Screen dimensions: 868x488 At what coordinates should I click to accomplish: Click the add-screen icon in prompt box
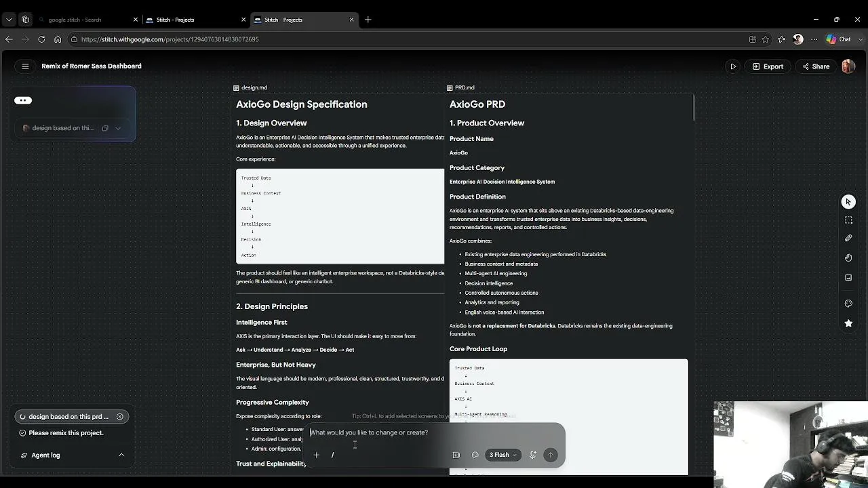pos(456,455)
